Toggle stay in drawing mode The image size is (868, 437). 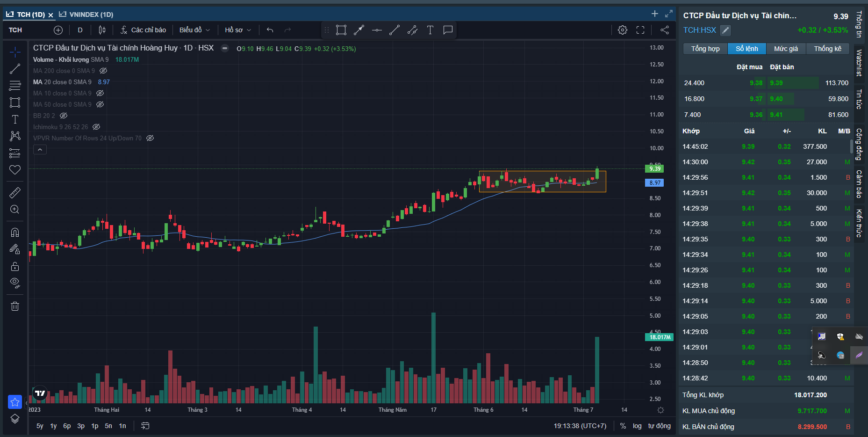click(15, 249)
